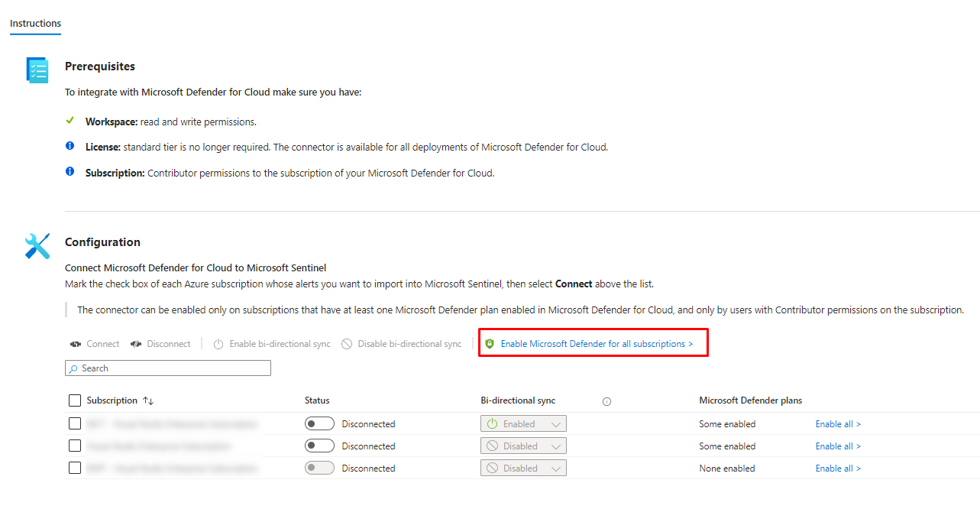
Task: Check the select-all Subscription checkbox
Action: [x=75, y=400]
